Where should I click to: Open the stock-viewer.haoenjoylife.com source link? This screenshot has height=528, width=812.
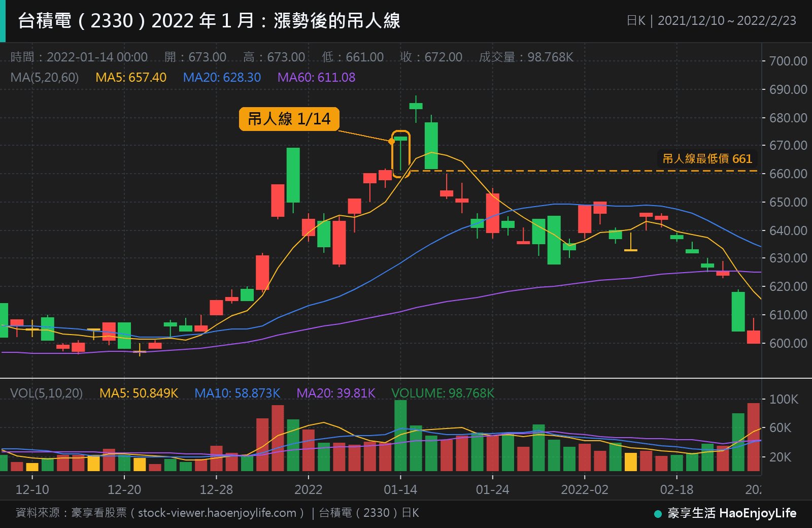(217, 513)
